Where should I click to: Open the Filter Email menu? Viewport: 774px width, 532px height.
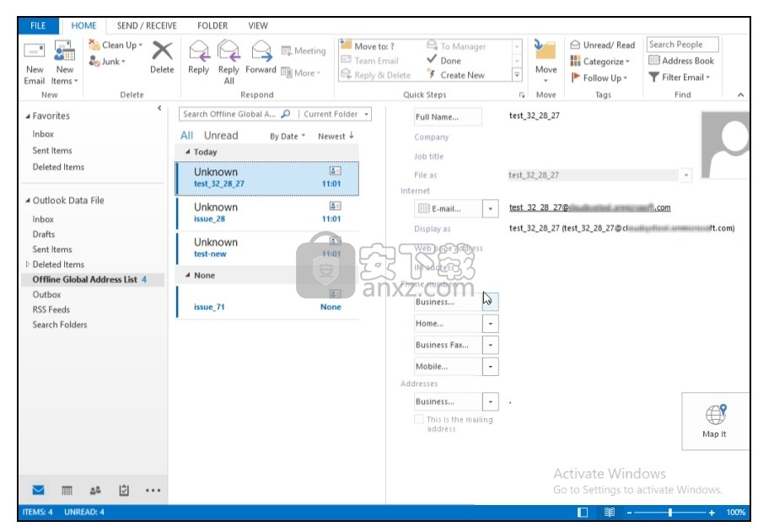click(x=680, y=77)
